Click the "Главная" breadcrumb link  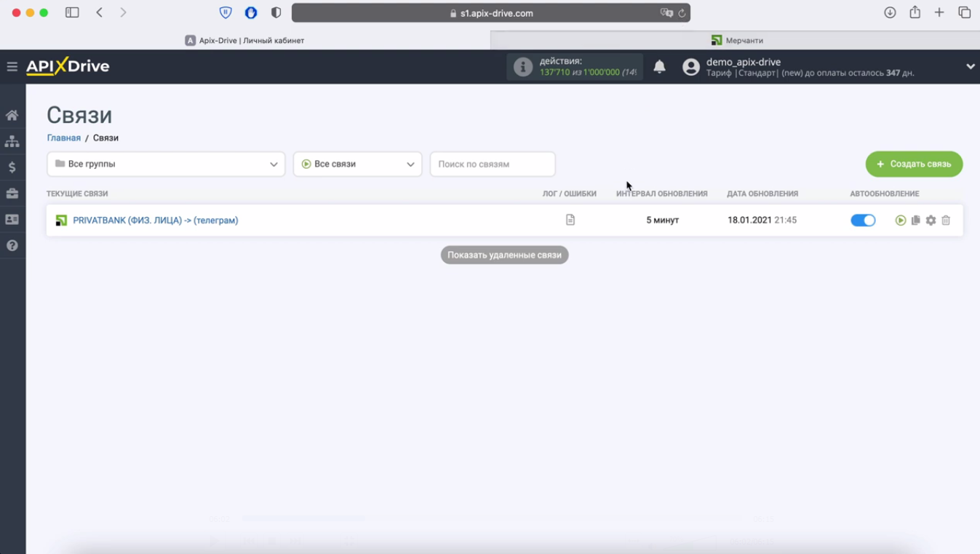pos(64,138)
